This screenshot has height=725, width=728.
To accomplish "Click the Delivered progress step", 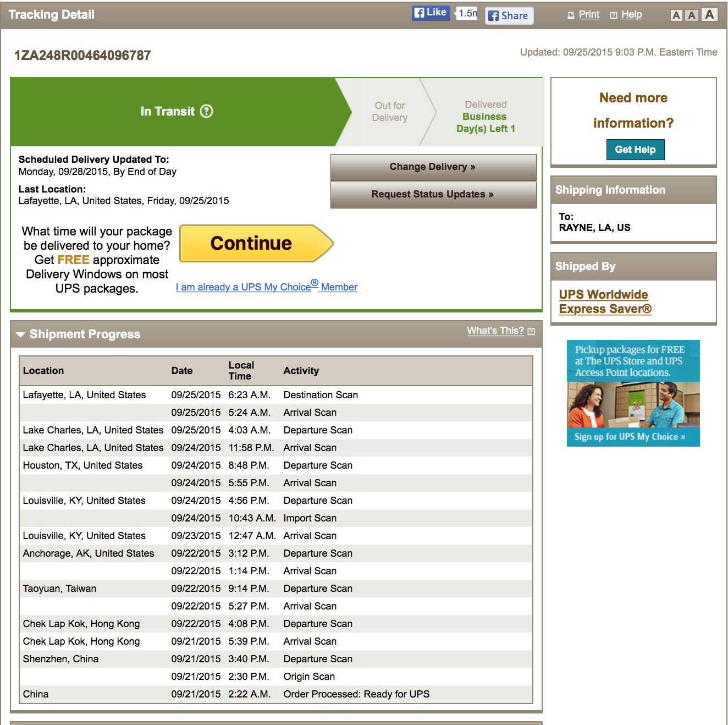I will pos(486,117).
